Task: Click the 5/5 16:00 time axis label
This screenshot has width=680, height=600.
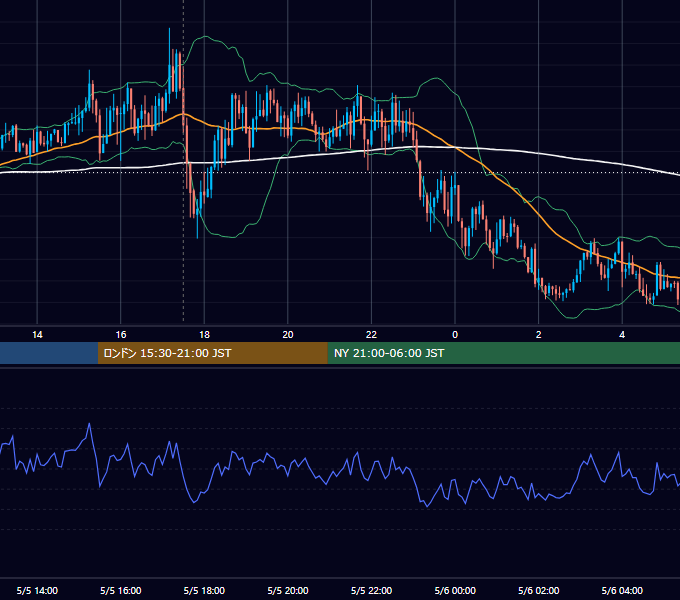Action: pyautogui.click(x=121, y=590)
